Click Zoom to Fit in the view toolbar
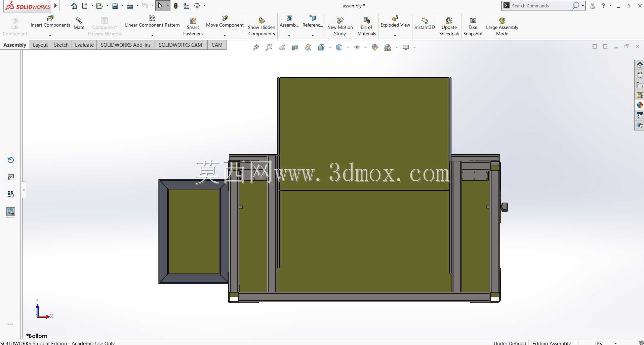This screenshot has width=644, height=345. click(x=256, y=47)
